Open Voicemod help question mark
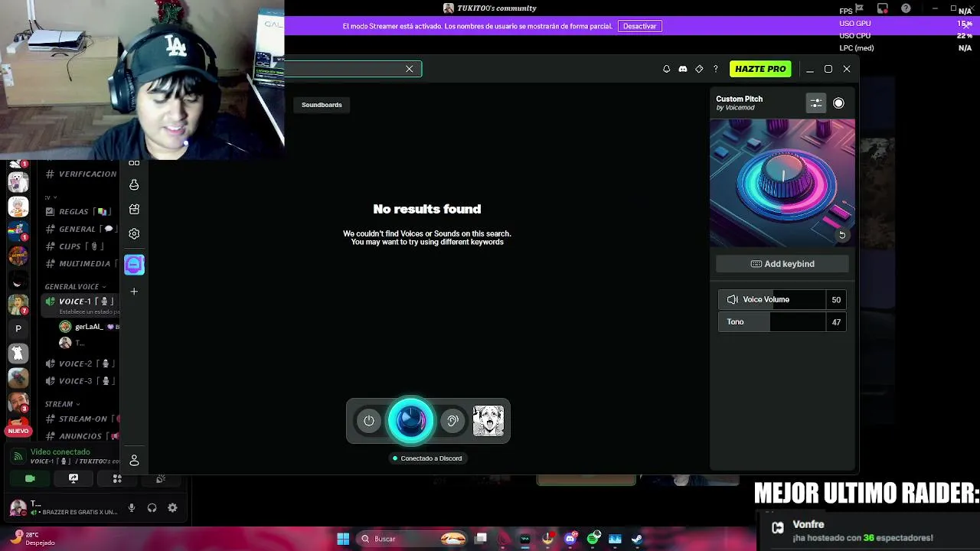This screenshot has width=980, height=551. pos(716,69)
